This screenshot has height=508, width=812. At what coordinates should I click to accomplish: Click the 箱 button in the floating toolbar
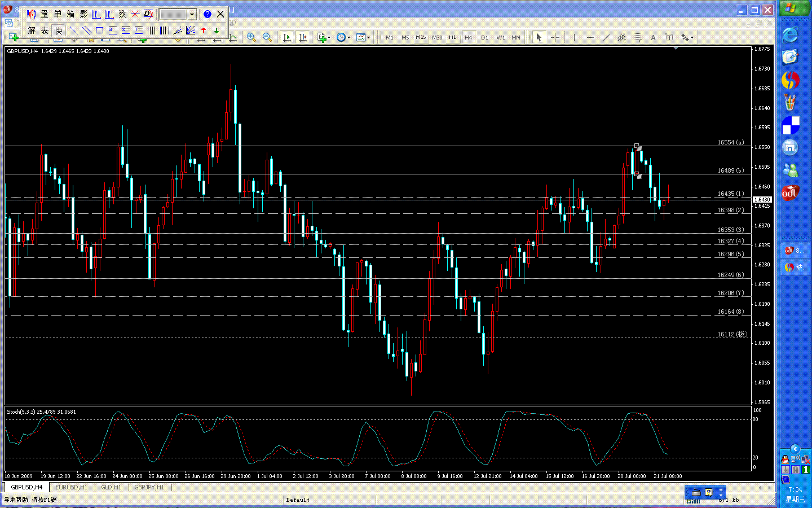point(70,14)
